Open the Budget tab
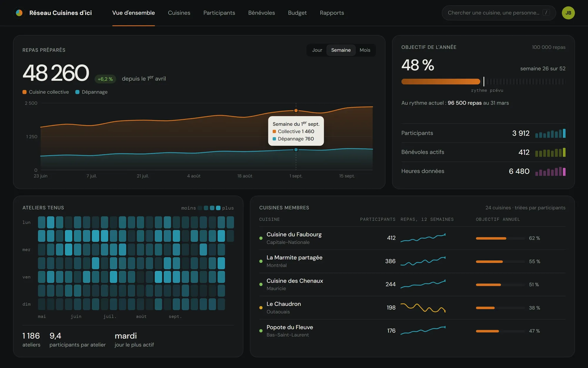Viewport: 588px width, 368px height. click(297, 13)
